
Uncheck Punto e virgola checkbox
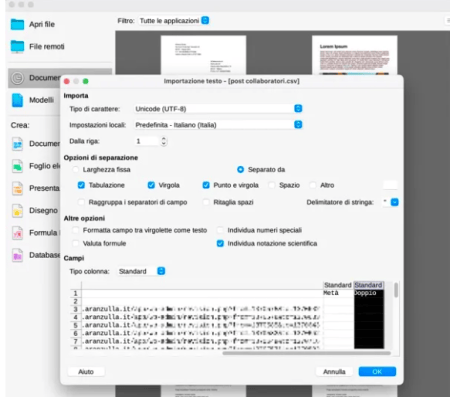click(x=206, y=185)
